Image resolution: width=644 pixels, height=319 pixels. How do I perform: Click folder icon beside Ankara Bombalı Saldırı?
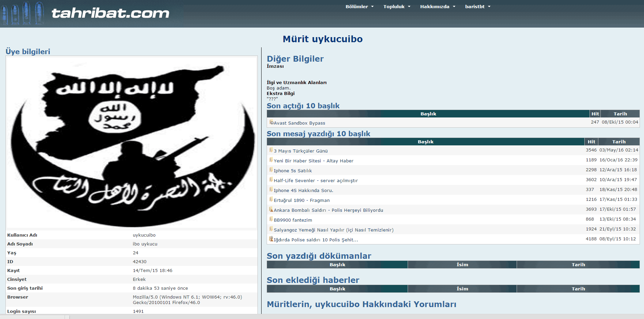[x=271, y=209]
